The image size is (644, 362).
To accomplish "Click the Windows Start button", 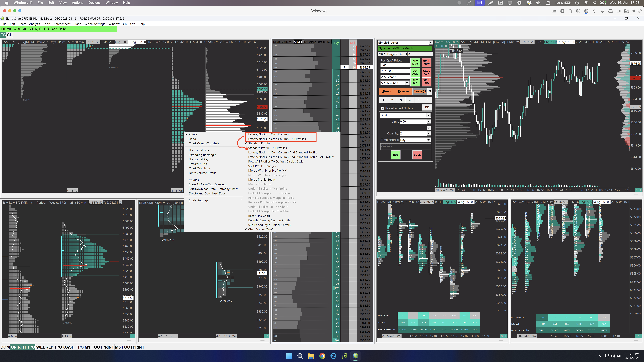I will [x=289, y=356].
